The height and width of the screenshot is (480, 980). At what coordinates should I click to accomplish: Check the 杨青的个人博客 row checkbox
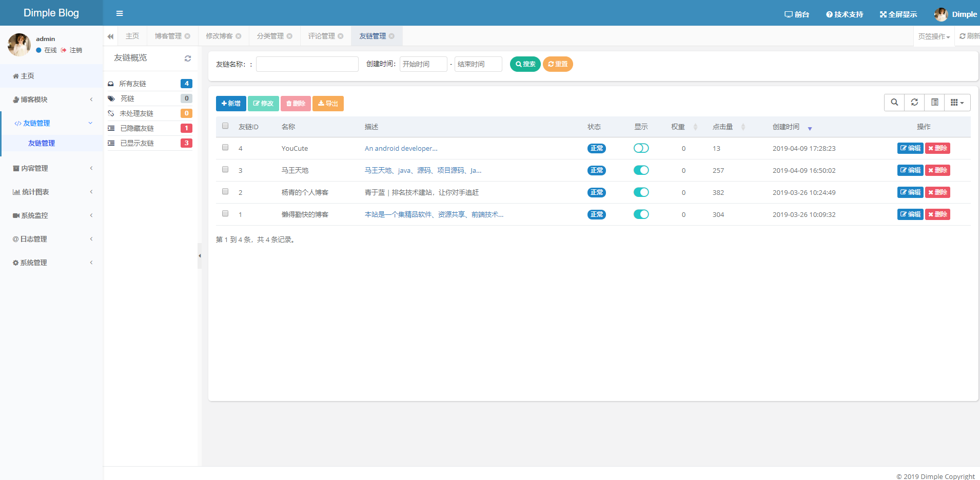[x=225, y=191]
